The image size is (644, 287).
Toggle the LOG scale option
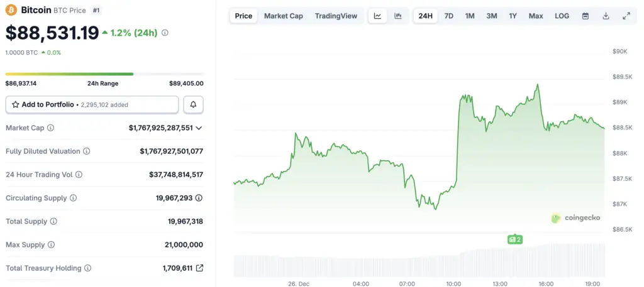[562, 16]
